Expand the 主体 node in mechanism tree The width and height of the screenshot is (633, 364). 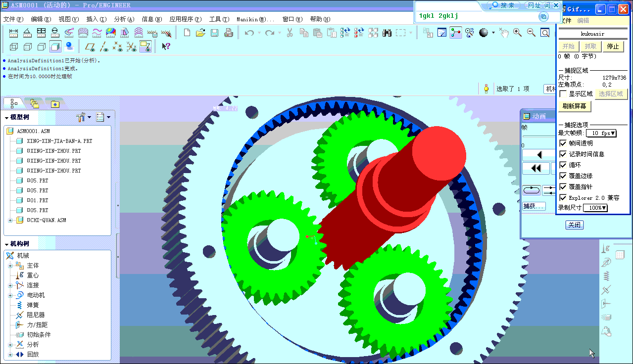(10, 266)
